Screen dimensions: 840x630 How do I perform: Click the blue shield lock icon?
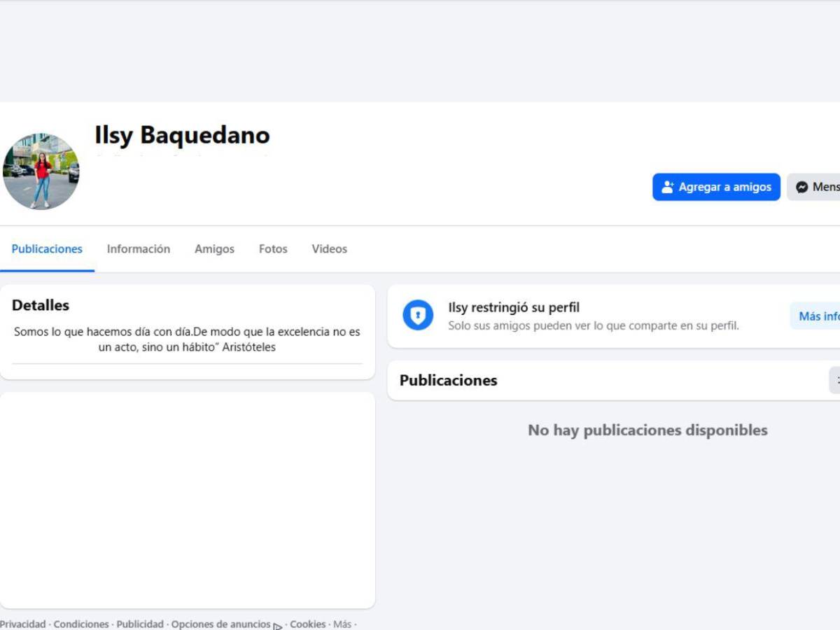coord(418,316)
